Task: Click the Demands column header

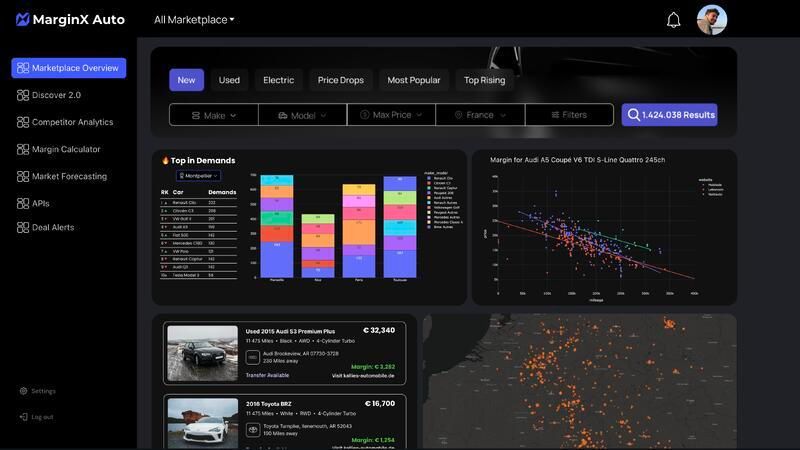Action: coord(222,192)
